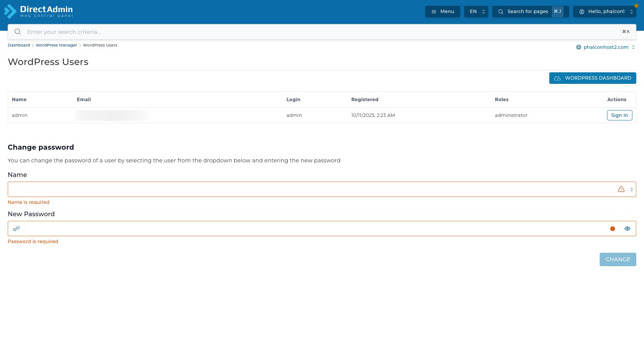The height and width of the screenshot is (362, 644).
Task: Click the password error indicator icon
Action: 612,229
